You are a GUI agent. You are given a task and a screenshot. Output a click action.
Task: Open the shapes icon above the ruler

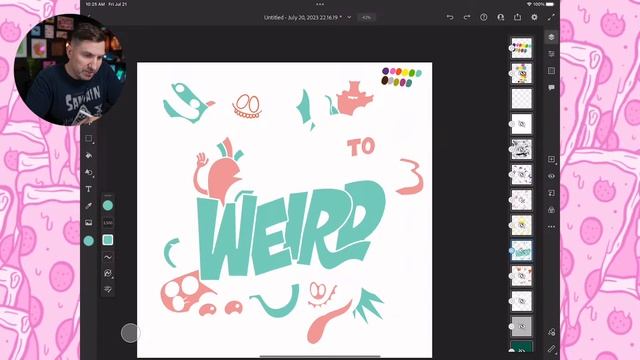pyautogui.click(x=551, y=332)
